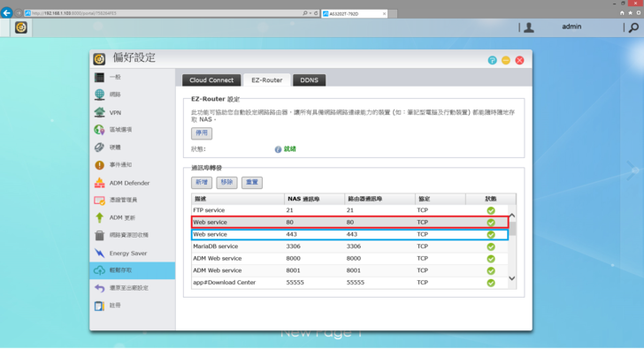Click status check for port 8000 row
Viewport: 644px width, 356px height.
pos(491,258)
